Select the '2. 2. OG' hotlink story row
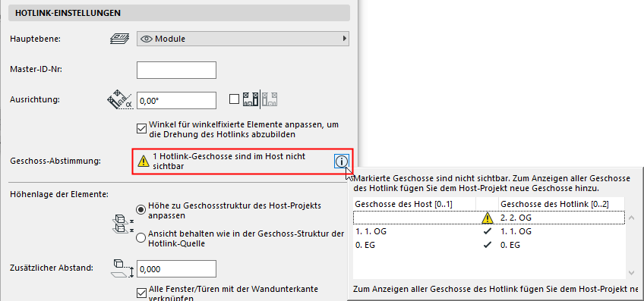The image size is (644, 301). click(489, 218)
